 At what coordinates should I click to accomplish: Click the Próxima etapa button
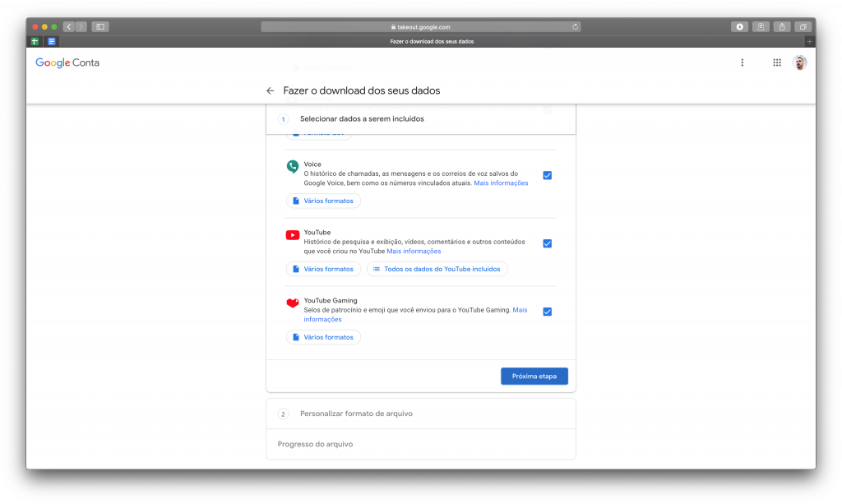click(x=534, y=377)
